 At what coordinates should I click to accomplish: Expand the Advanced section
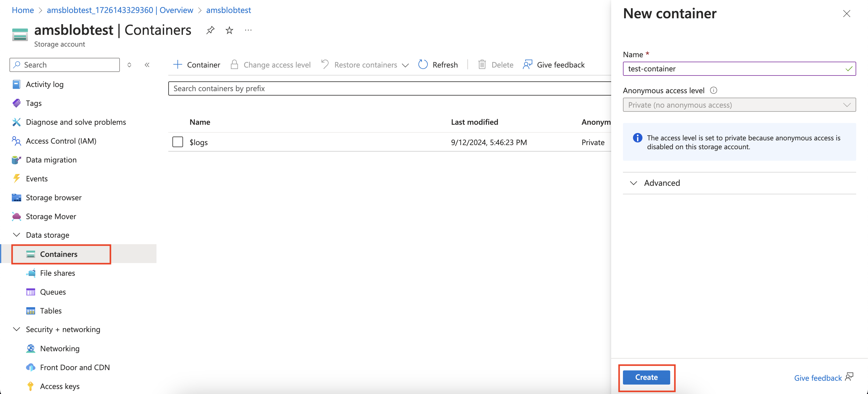[739, 183]
